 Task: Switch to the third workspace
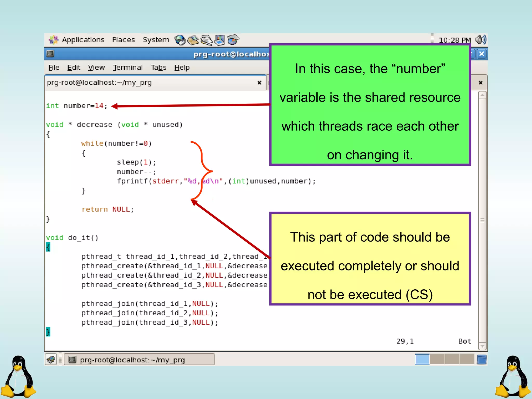pyautogui.click(x=452, y=359)
